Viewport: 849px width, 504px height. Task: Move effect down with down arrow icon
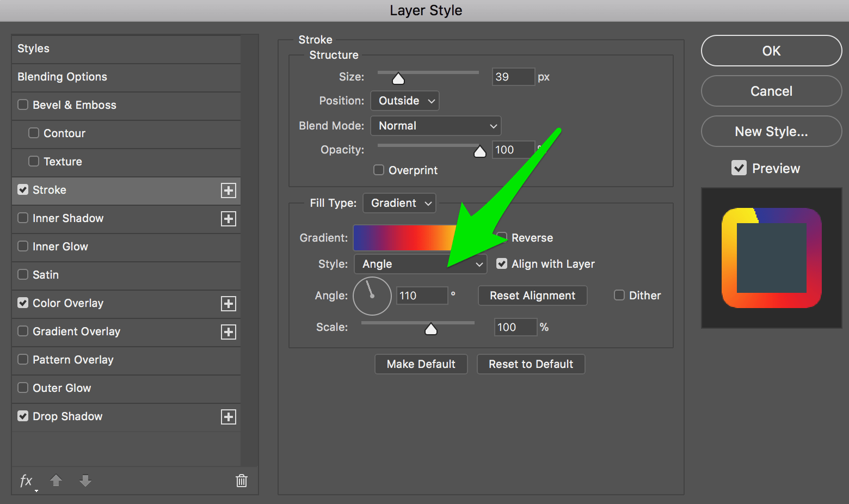[85, 481]
